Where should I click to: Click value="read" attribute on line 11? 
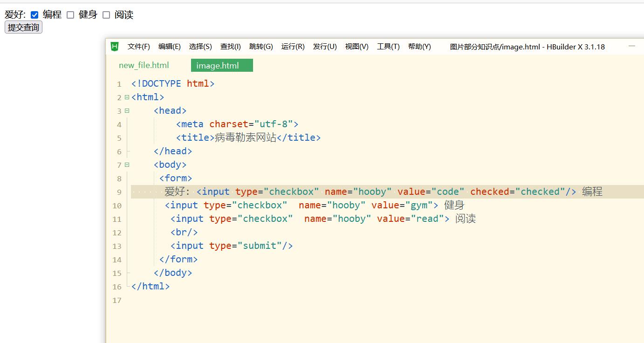point(411,219)
